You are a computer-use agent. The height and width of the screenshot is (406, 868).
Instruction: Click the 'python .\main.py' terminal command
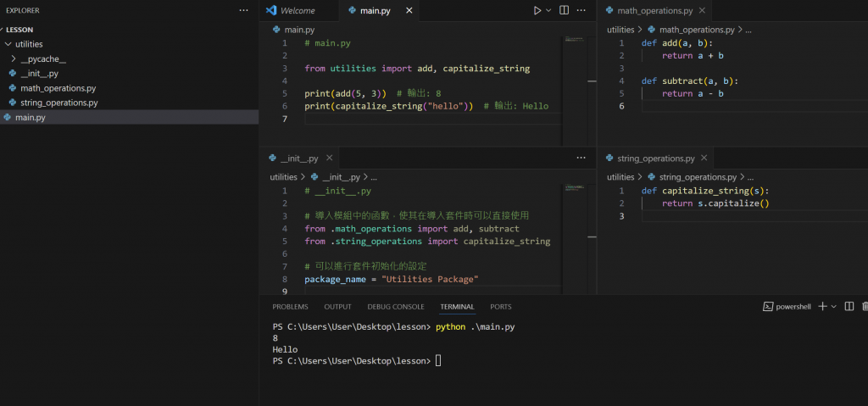point(476,327)
